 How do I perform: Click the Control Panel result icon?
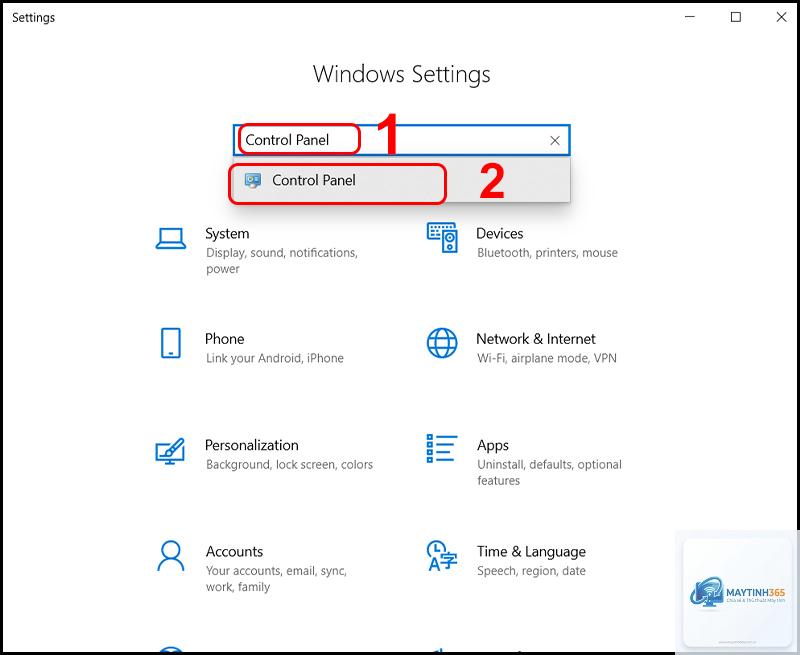coord(253,181)
